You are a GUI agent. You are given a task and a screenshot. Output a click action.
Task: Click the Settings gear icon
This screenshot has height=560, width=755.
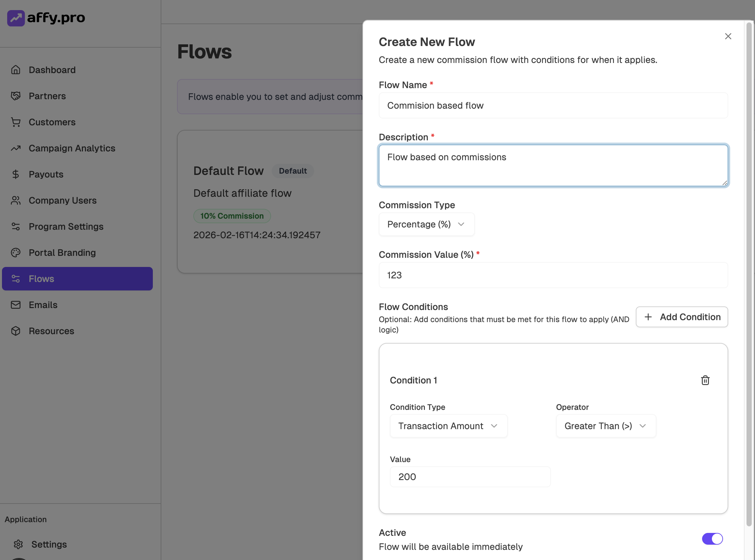(18, 544)
